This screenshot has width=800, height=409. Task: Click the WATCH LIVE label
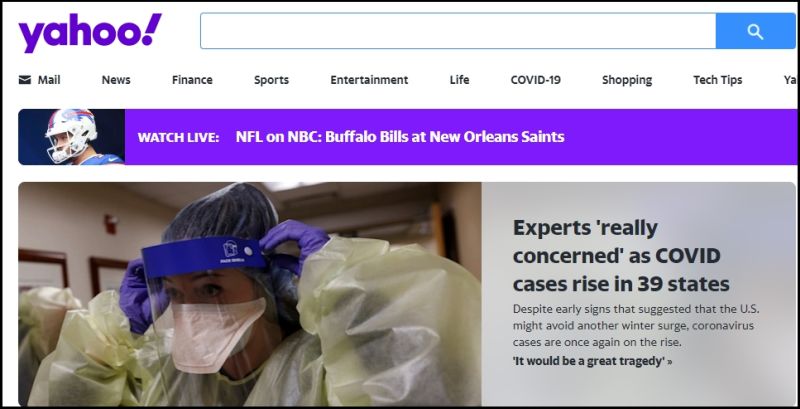pyautogui.click(x=178, y=137)
